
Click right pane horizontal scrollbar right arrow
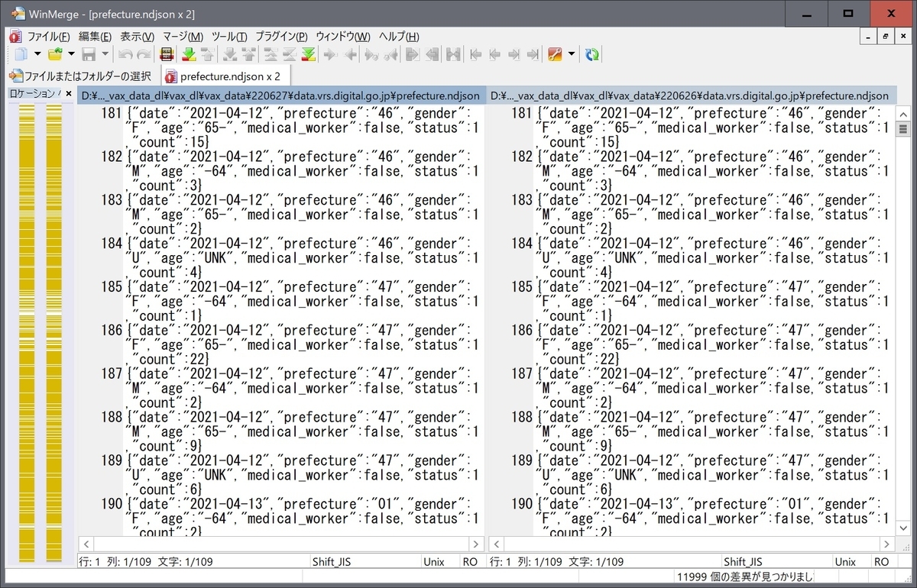(x=886, y=544)
